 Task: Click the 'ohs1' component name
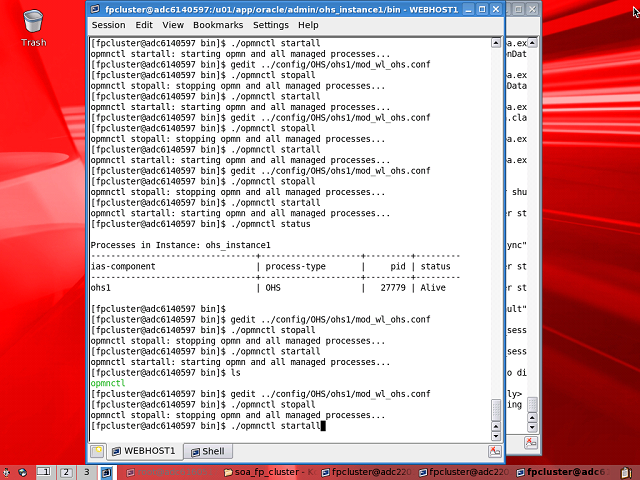pos(100,288)
